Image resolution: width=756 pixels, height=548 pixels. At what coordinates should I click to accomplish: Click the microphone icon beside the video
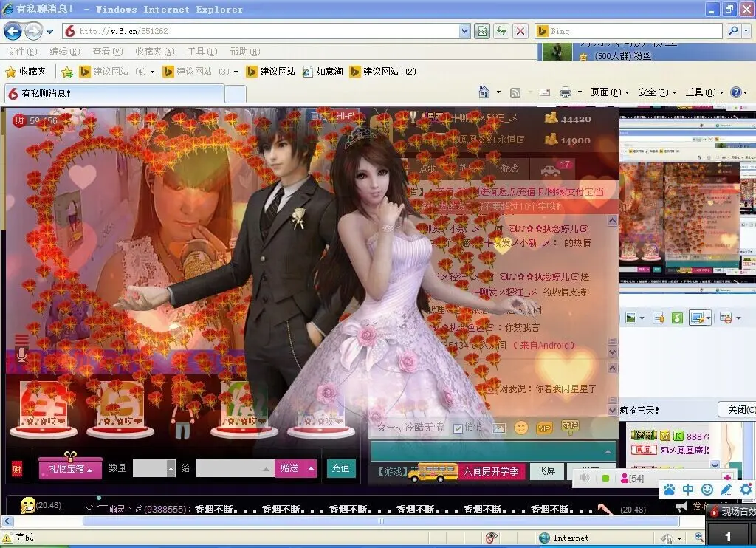(x=21, y=355)
